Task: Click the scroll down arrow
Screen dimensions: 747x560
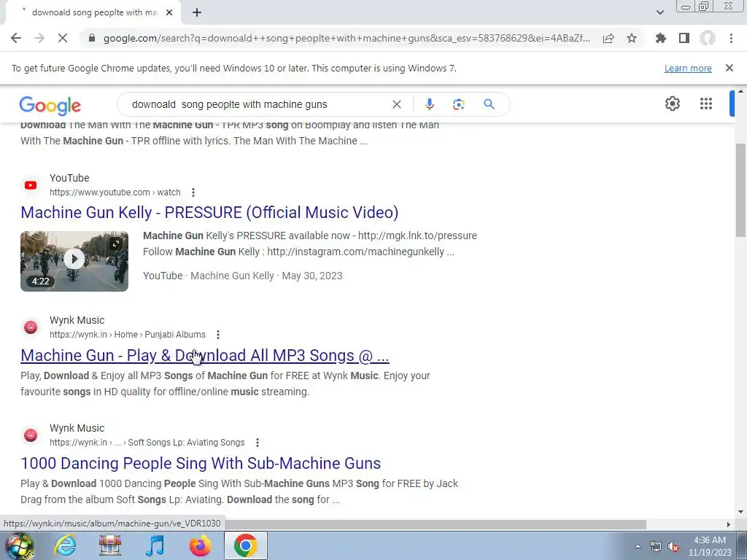Action: tap(740, 512)
